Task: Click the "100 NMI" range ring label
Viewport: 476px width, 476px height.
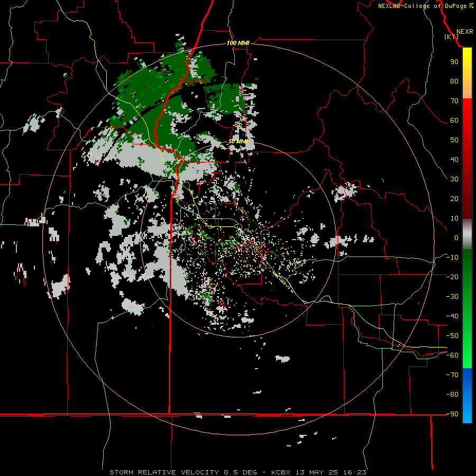Action: click(x=238, y=43)
